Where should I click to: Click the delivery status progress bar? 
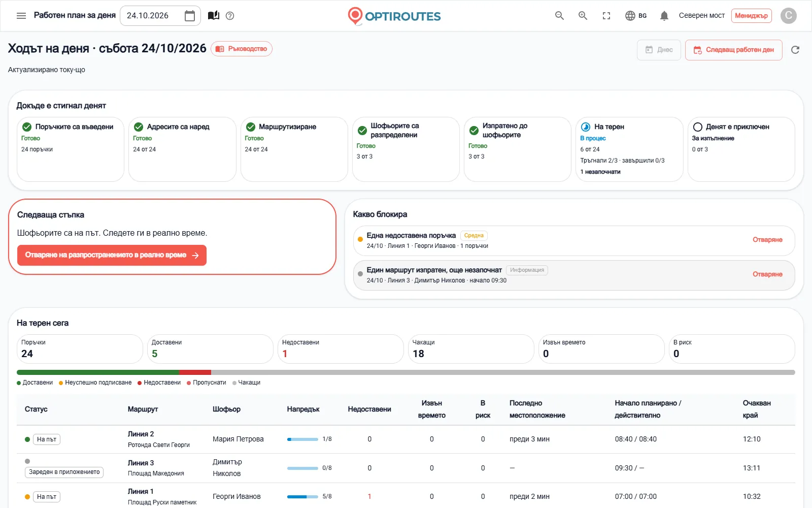[x=405, y=372]
